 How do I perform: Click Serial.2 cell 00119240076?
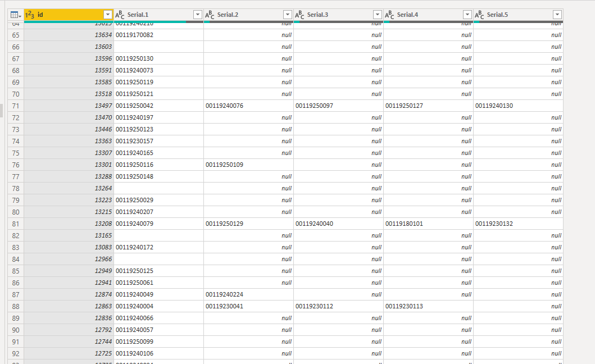[248, 106]
